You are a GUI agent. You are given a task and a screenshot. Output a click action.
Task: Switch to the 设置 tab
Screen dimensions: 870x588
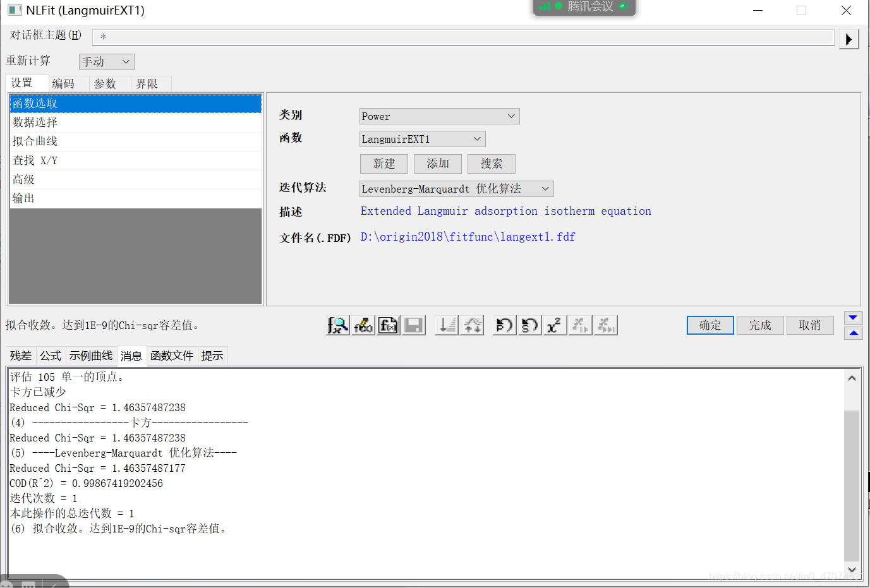coord(27,83)
